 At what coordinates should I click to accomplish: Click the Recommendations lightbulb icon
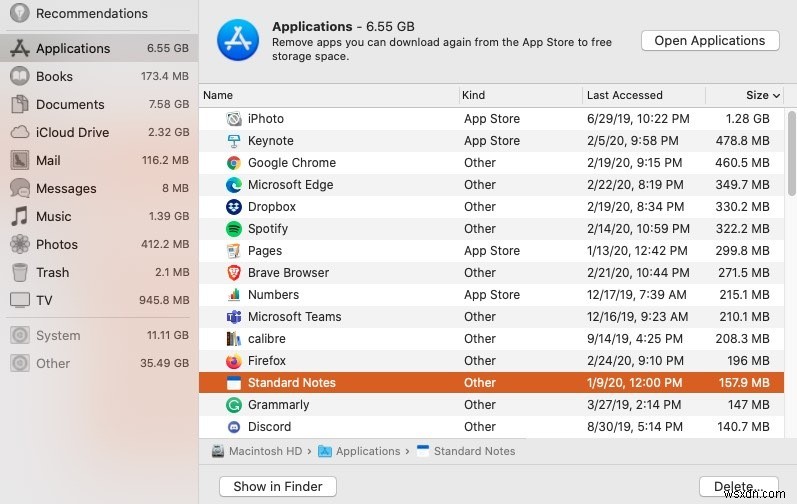[x=19, y=13]
